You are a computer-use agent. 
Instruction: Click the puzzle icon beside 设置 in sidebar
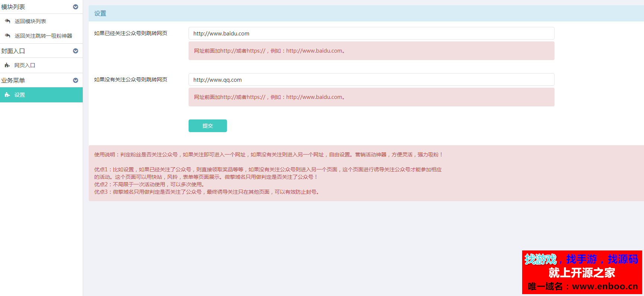click(x=7, y=95)
